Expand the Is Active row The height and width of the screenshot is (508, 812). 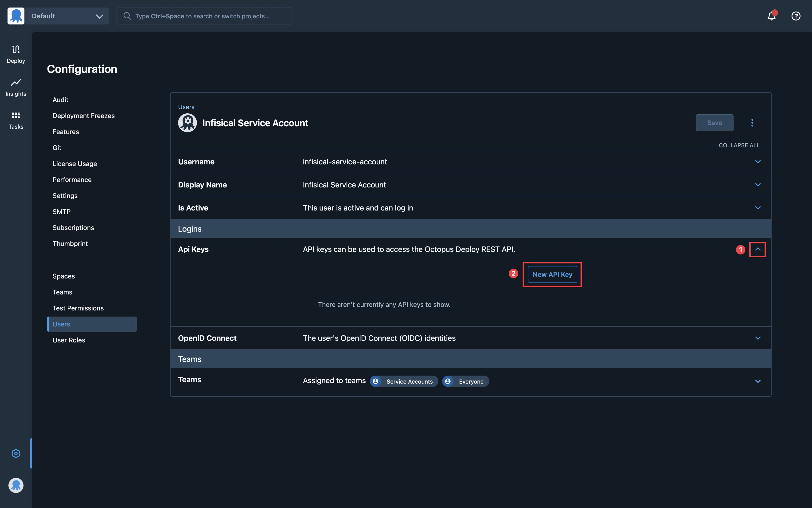tap(758, 208)
